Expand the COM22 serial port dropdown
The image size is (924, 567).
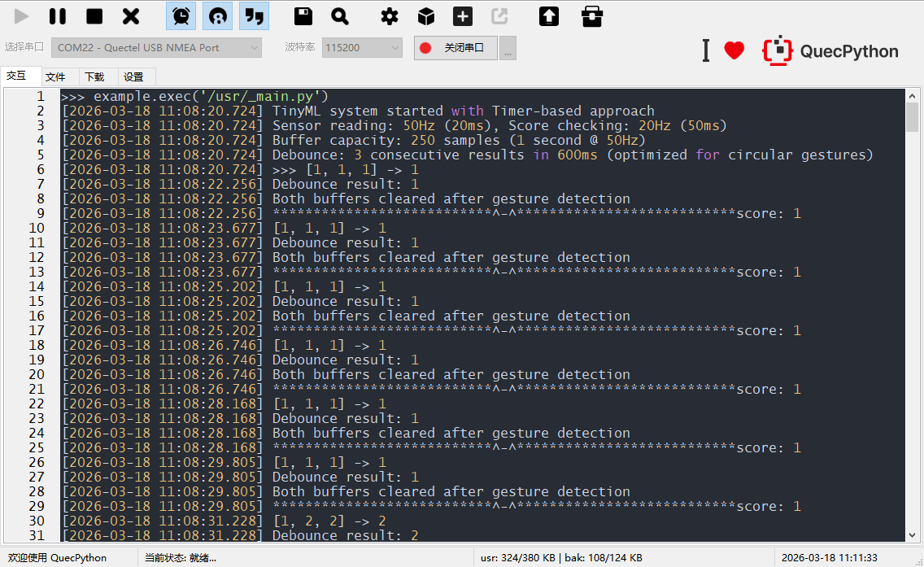[156, 48]
